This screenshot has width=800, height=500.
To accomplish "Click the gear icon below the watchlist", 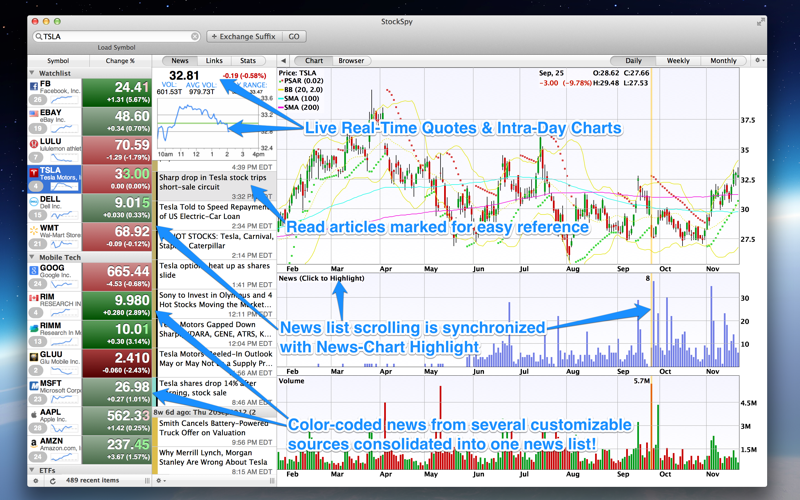I will tap(35, 481).
